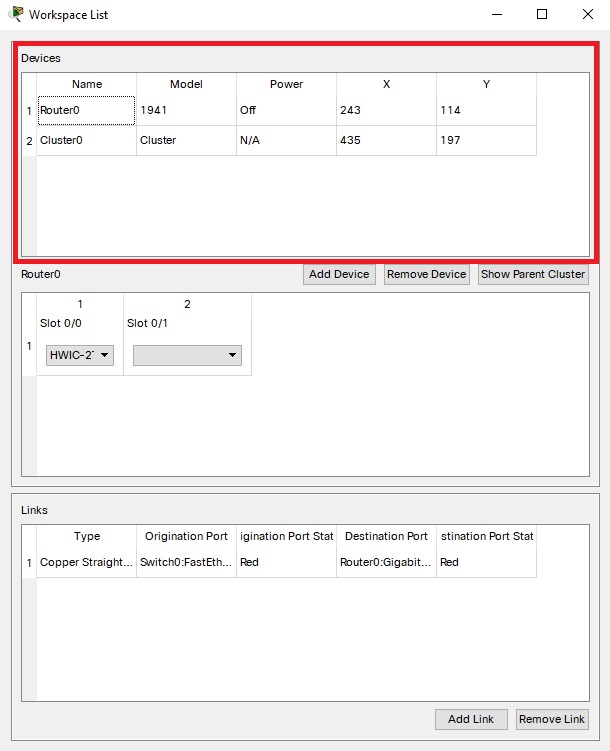
Task: Click the 1941 model cell
Action: click(186, 111)
